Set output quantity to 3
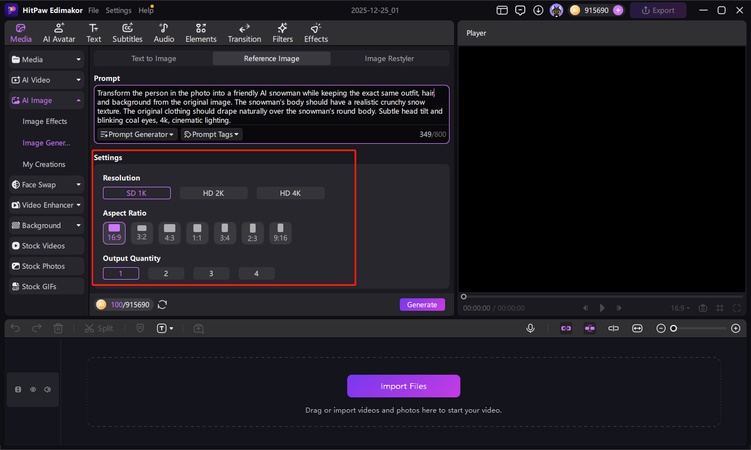Screen dimensions: 751x450 211,273
